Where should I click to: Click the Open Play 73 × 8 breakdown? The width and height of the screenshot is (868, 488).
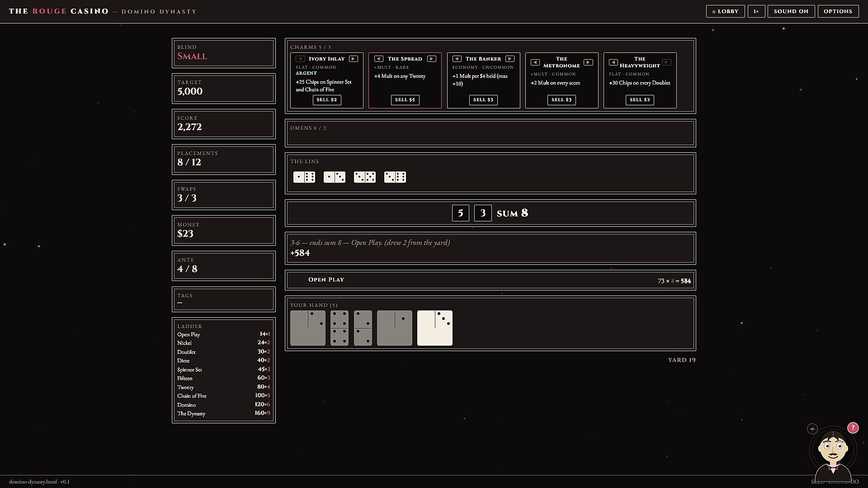click(491, 280)
